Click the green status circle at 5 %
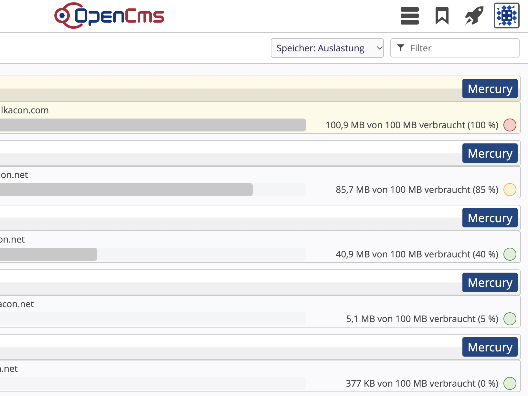This screenshot has height=396, width=528. (509, 319)
